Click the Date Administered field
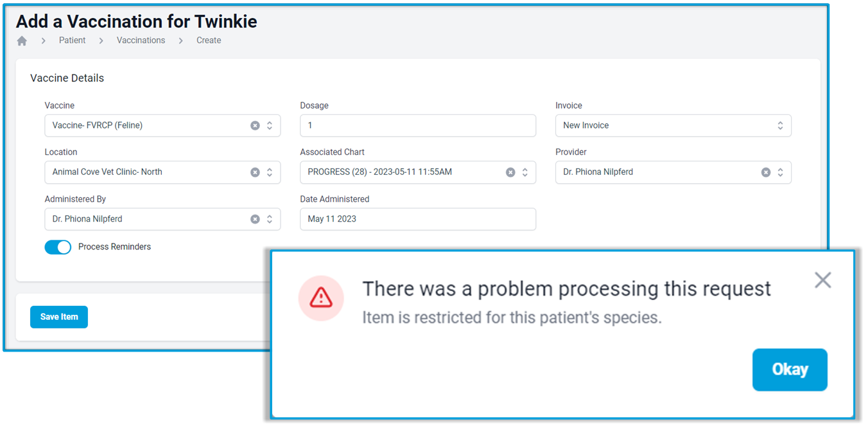 [x=418, y=219]
